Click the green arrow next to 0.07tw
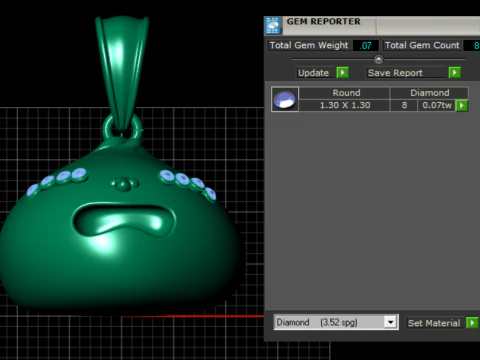The width and height of the screenshot is (480, 360). [462, 105]
